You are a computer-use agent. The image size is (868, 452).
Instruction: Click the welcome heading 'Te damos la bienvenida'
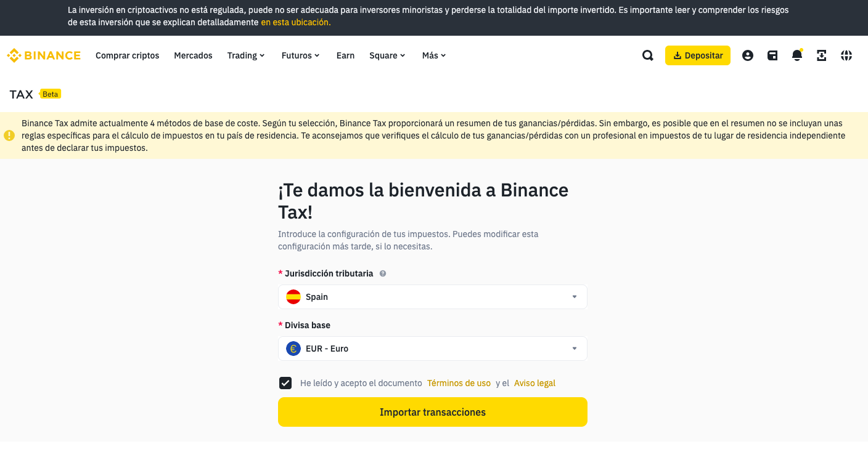point(423,201)
